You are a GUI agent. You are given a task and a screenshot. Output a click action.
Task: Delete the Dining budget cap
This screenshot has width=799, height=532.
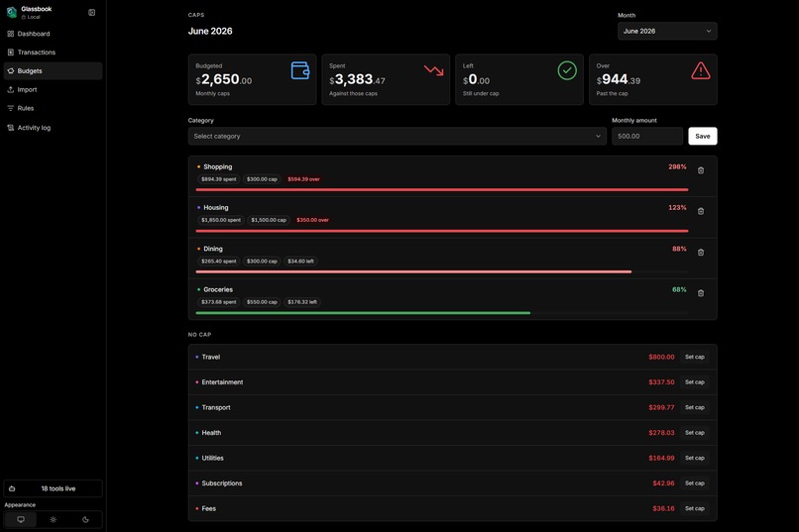(x=701, y=253)
